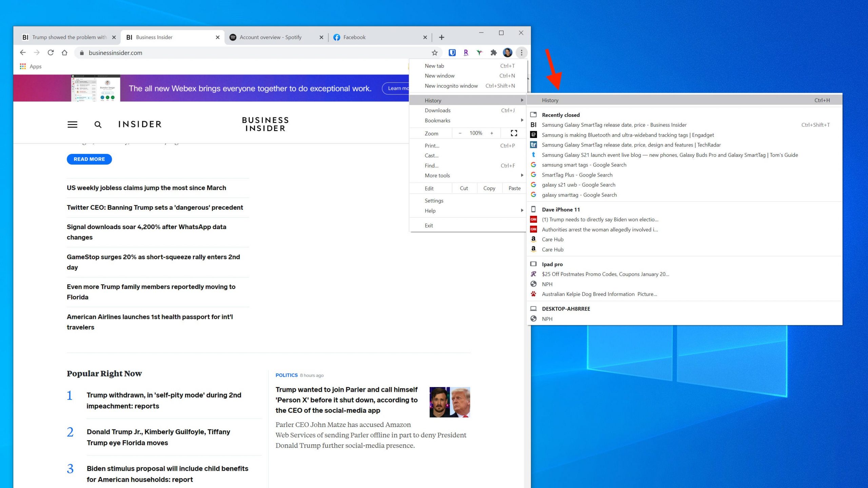The width and height of the screenshot is (868, 488).
Task: Click Copy in the Edit row
Action: (x=489, y=188)
